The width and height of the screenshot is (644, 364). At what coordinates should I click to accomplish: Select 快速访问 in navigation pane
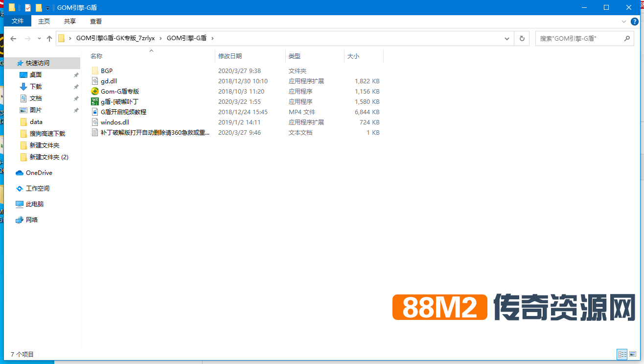click(x=42, y=63)
